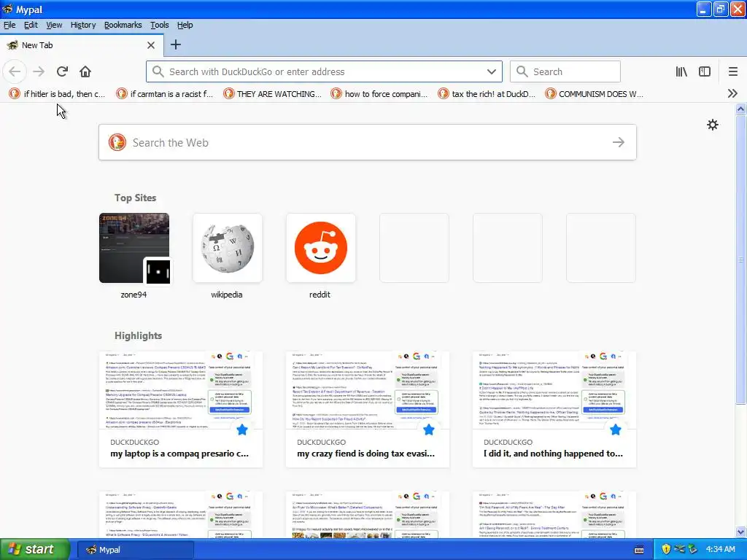The height and width of the screenshot is (560, 747).
Task: Open bookmark 'THEY ARE WATCHING...'
Action: [273, 94]
